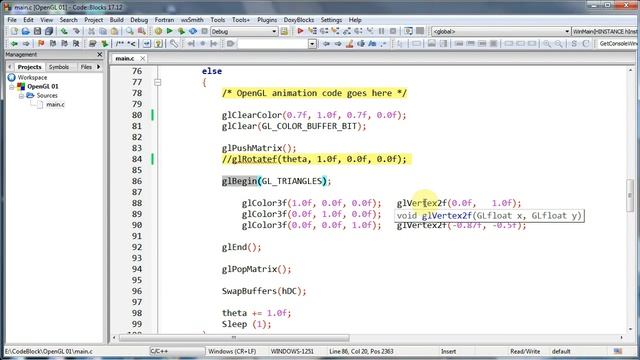Screen dimensions: 640x360
Task: Click the Open file toolbar icon
Action: [x=26, y=31]
